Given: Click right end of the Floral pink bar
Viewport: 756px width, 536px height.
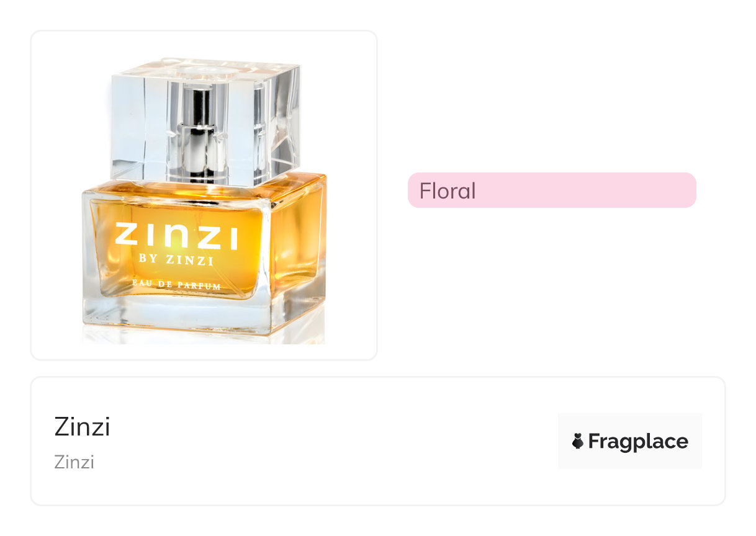Looking at the screenshot, I should pyautogui.click(x=683, y=190).
